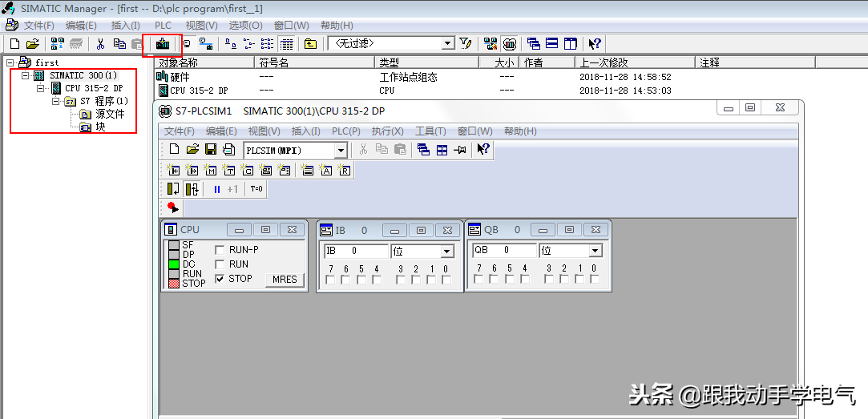Collapse the SIMATIC 300(1) tree node

point(26,76)
